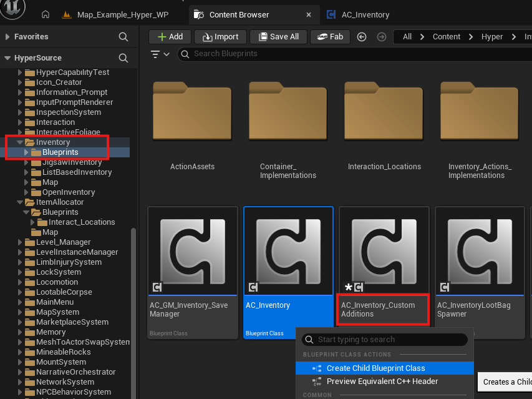Viewport: 532px width, 399px height.
Task: Close the Content Browser tab
Action: click(x=309, y=14)
